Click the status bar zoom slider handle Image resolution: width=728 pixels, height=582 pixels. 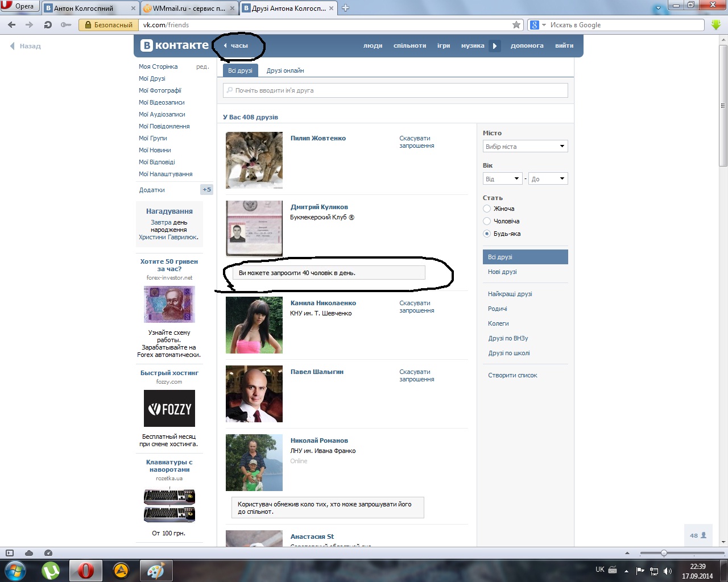tap(664, 553)
